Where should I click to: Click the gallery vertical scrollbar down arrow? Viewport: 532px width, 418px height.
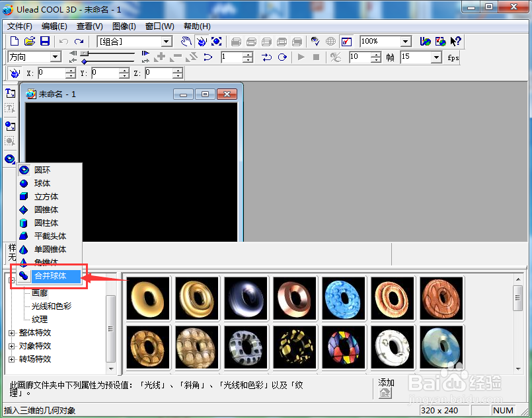518,368
